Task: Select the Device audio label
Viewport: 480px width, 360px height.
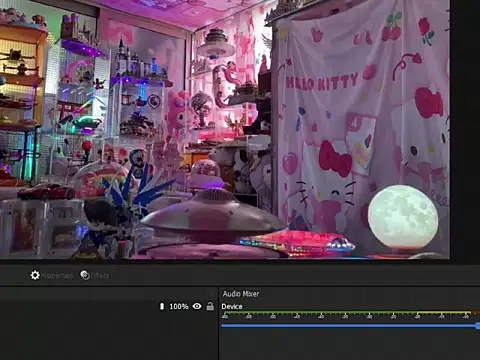Action: (x=232, y=306)
